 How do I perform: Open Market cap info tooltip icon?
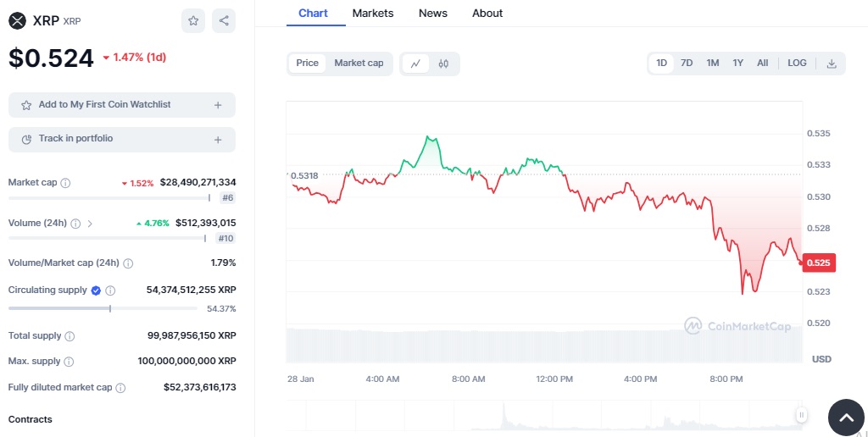click(x=65, y=183)
